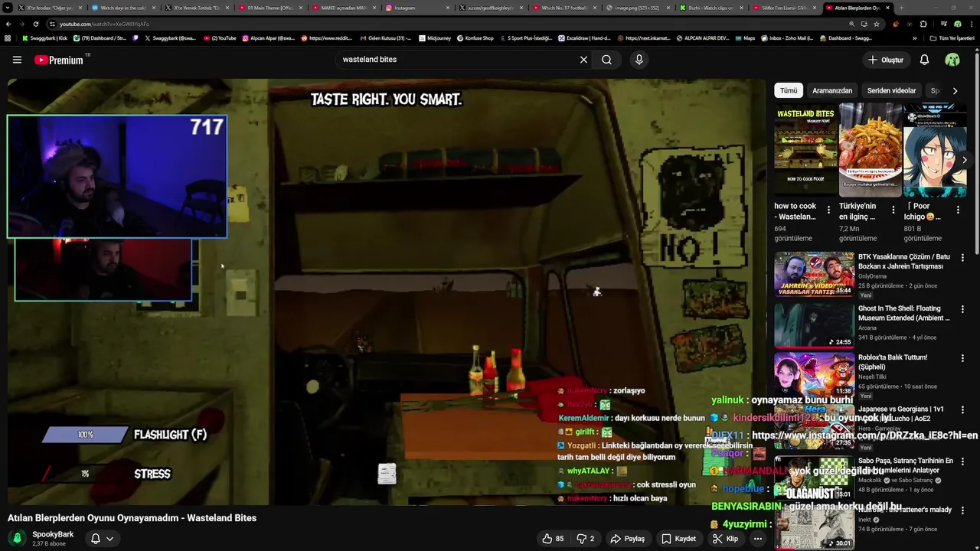This screenshot has height=551, width=980.
Task: Open options for Poor Ichigo short
Action: [x=958, y=209]
